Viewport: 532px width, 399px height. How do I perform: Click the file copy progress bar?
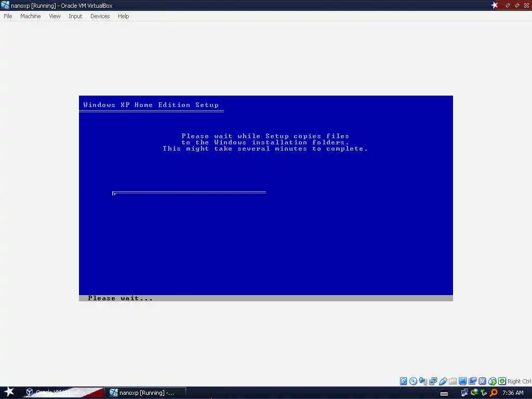click(189, 193)
